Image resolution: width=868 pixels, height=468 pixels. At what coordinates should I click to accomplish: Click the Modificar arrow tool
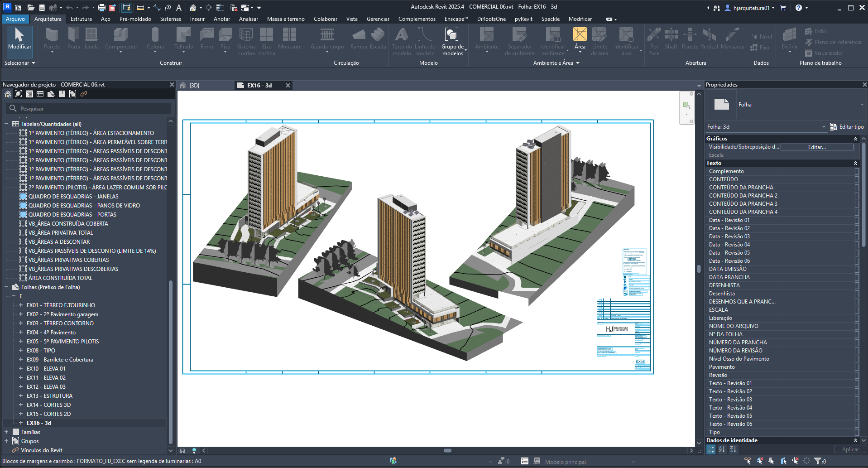(x=19, y=39)
